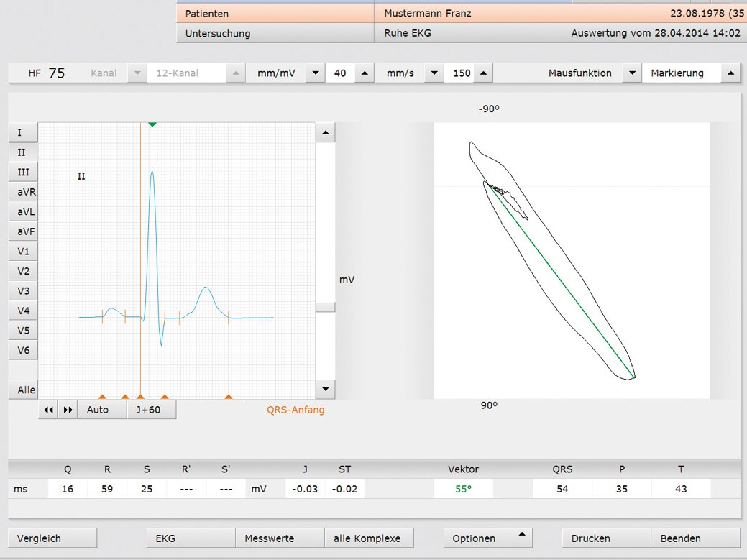
Task: Select lead V1 channel
Action: [x=23, y=252]
